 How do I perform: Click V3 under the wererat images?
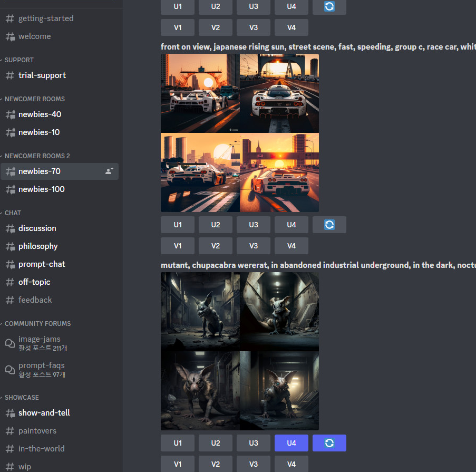tap(254, 464)
